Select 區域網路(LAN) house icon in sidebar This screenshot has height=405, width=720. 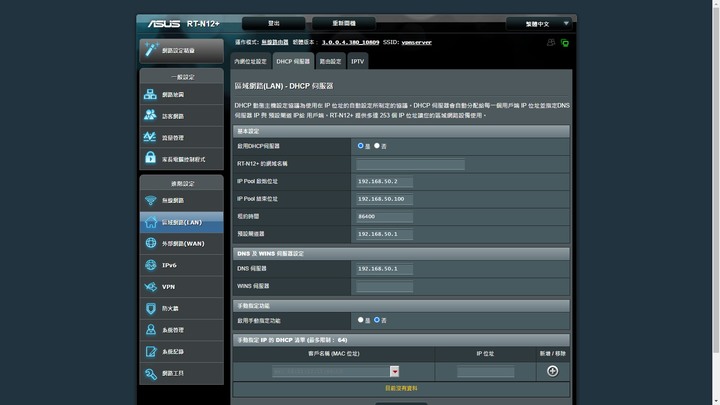[x=181, y=222]
